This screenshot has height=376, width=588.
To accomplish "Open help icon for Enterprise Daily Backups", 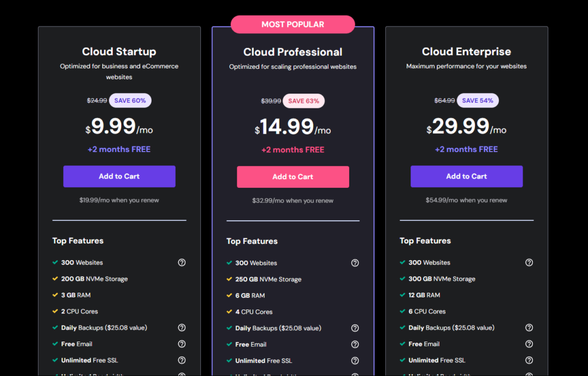I will tap(529, 328).
